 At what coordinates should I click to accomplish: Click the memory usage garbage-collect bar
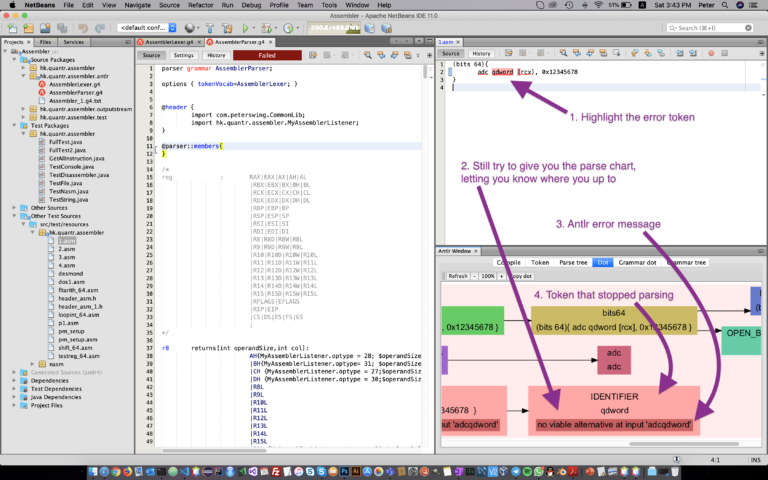pos(334,28)
